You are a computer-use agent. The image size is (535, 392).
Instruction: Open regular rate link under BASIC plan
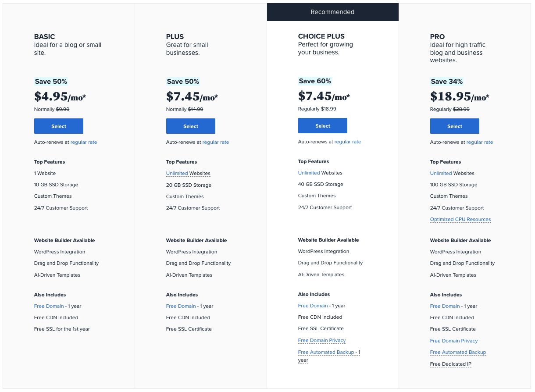pos(84,142)
